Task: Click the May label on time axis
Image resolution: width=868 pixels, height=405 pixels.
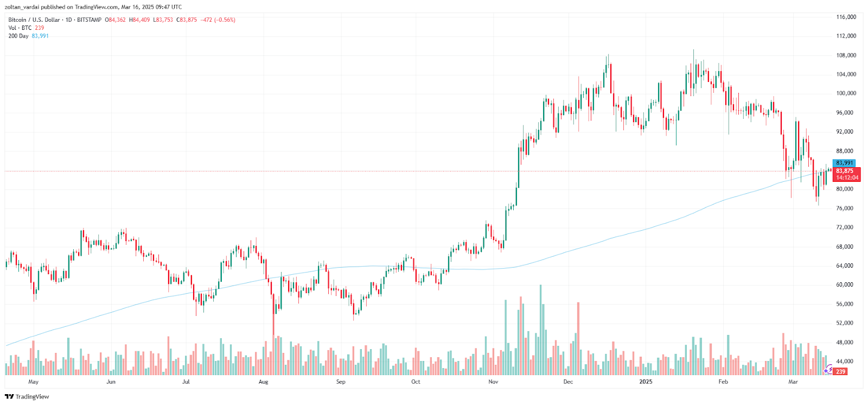Action: 34,382
